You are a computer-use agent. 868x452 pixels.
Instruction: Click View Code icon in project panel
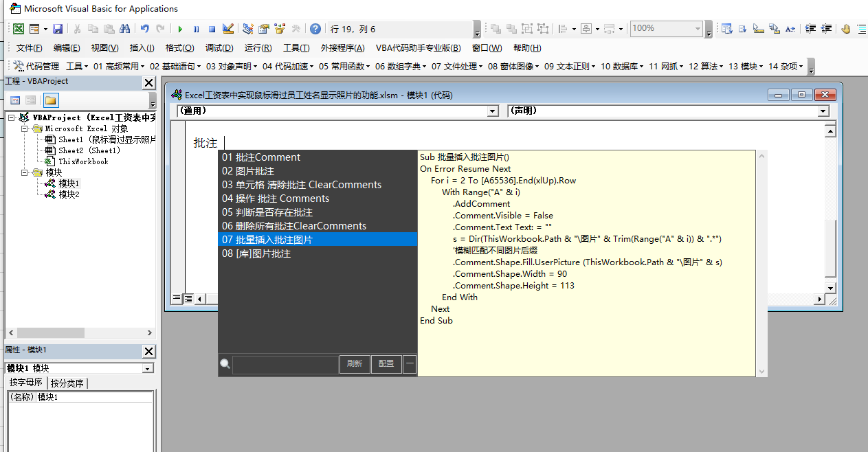tap(14, 100)
